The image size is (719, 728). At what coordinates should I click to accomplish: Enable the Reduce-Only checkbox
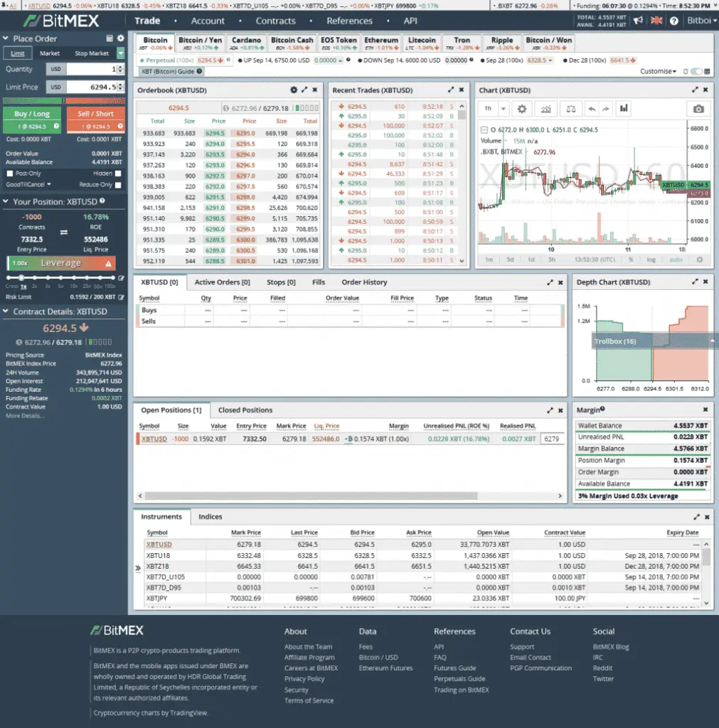(x=117, y=185)
